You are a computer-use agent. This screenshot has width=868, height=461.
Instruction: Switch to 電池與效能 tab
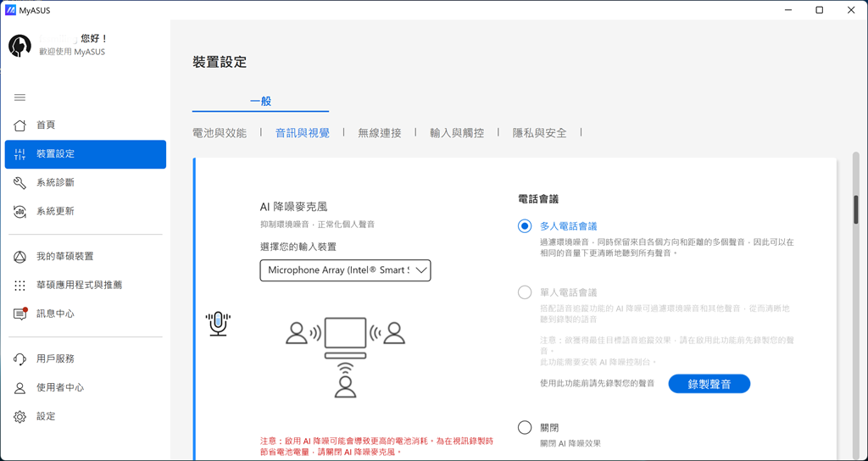pos(220,133)
